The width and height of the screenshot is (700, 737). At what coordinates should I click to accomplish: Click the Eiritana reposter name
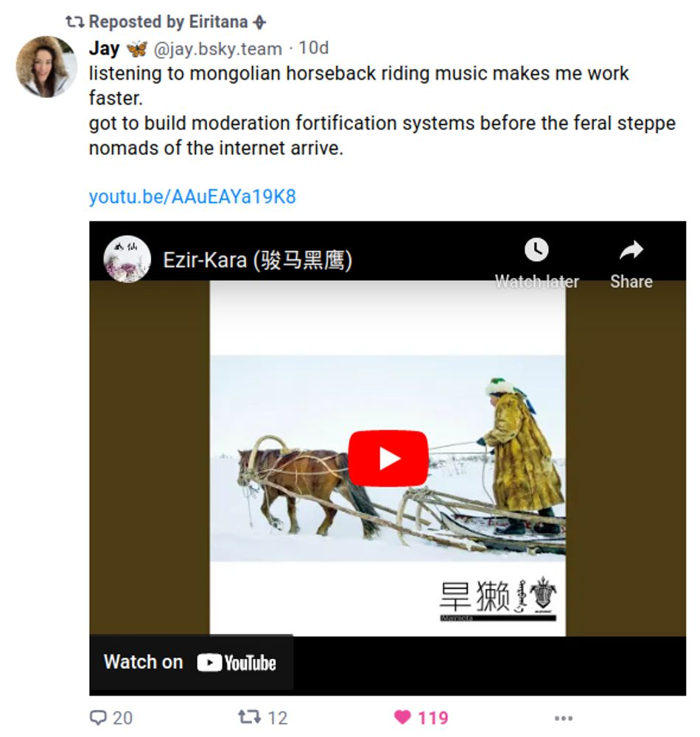click(218, 21)
